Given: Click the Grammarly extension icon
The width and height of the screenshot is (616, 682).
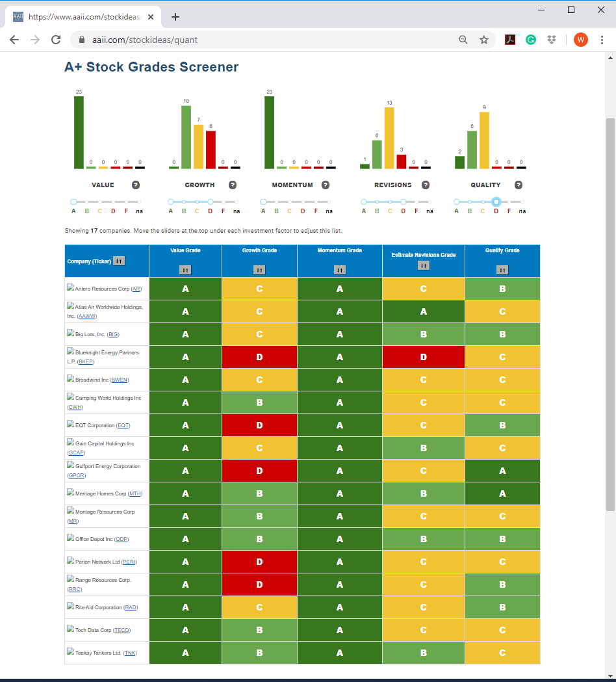Looking at the screenshot, I should click(530, 40).
